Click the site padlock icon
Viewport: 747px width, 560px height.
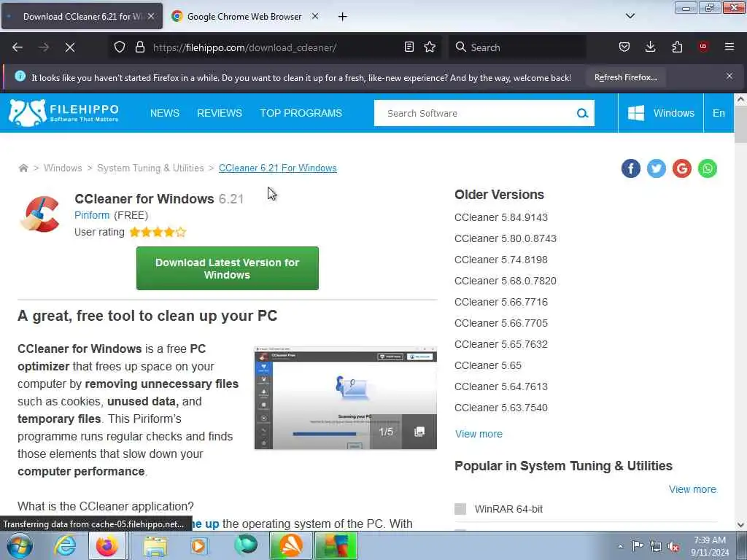point(139,47)
